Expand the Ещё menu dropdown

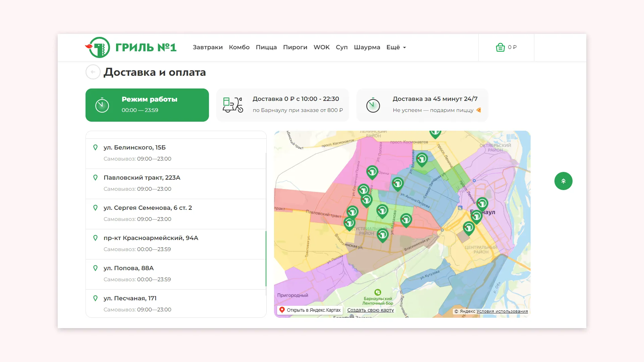[x=396, y=47]
